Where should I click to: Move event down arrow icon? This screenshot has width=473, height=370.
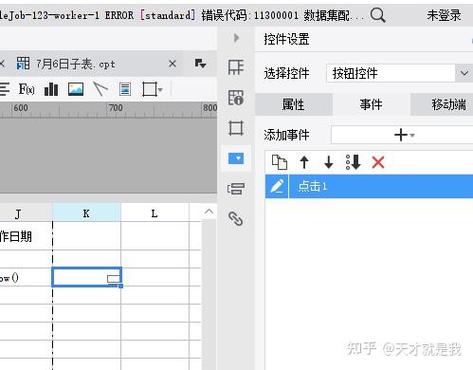click(x=329, y=162)
